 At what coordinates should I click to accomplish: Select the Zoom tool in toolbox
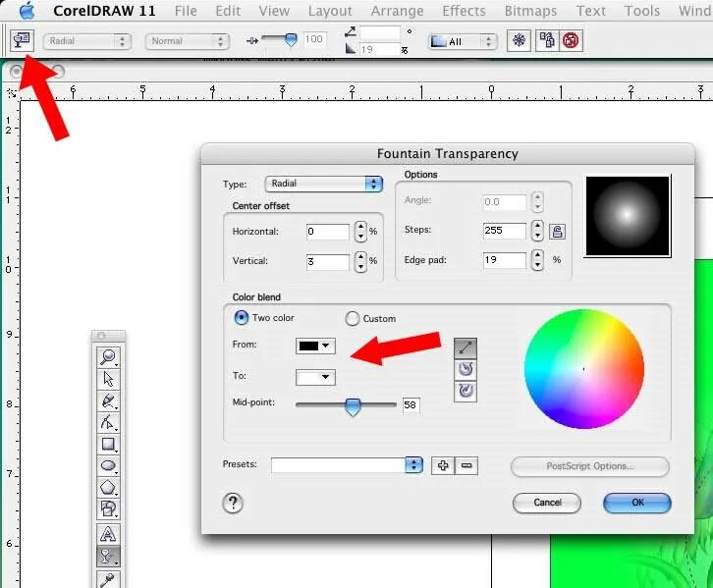tap(108, 356)
